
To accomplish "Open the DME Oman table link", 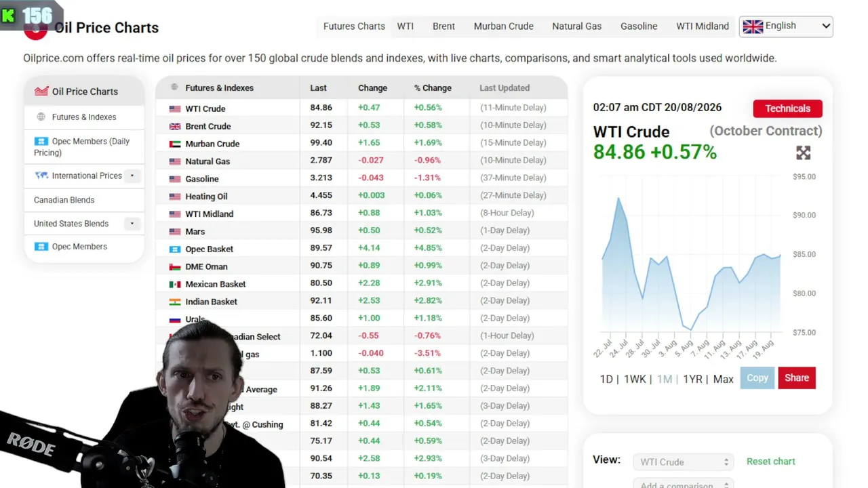I will click(207, 267).
